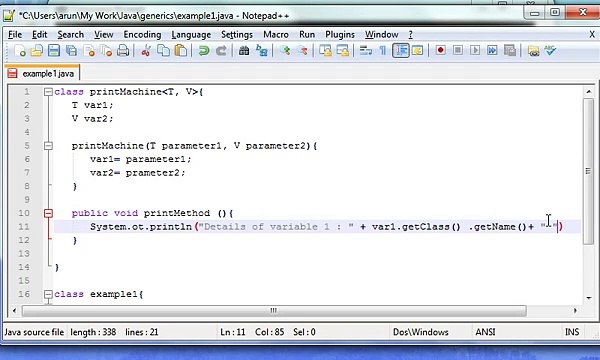Click the INS indicator in status bar

(x=572, y=332)
